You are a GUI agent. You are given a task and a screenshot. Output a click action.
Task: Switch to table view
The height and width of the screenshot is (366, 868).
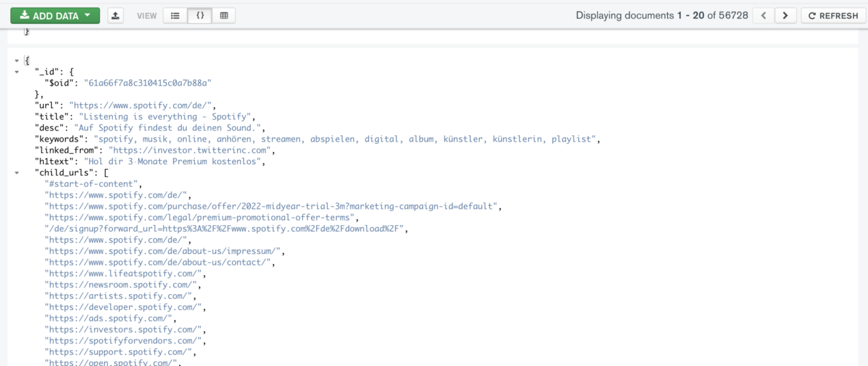(x=223, y=15)
